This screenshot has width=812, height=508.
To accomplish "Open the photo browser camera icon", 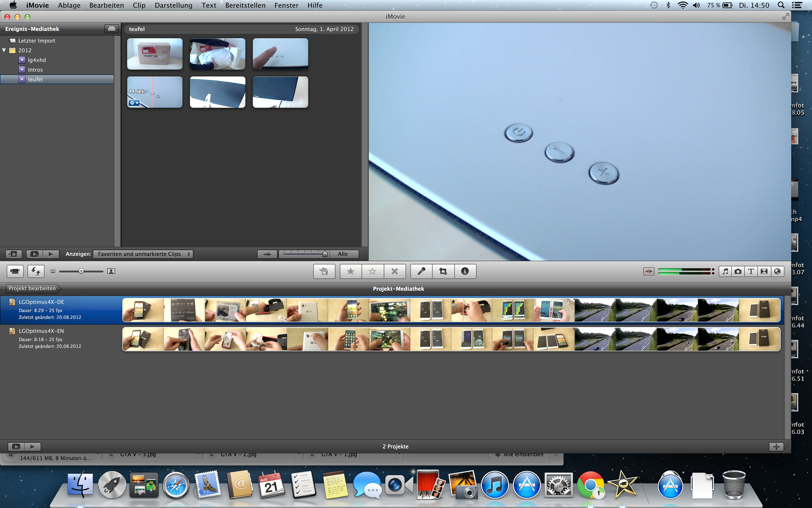I will [x=738, y=271].
